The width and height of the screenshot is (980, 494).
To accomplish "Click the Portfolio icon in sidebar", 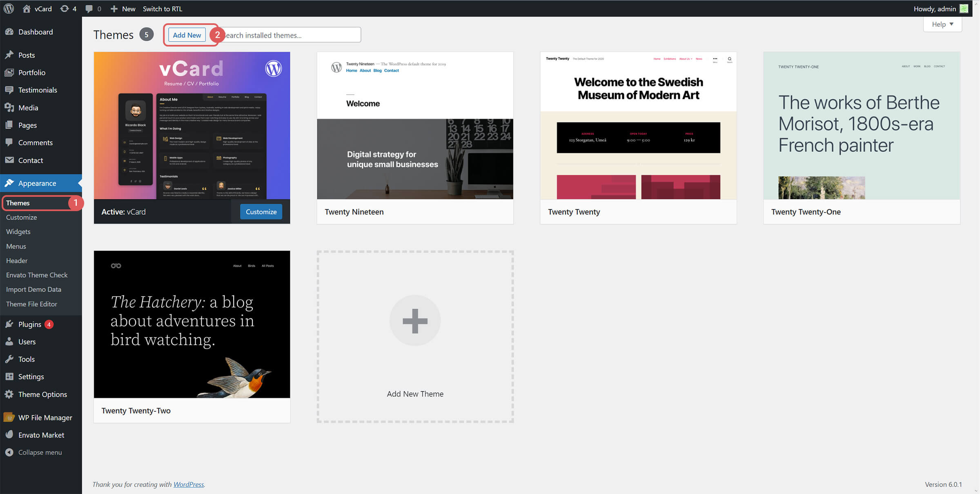I will [9, 72].
